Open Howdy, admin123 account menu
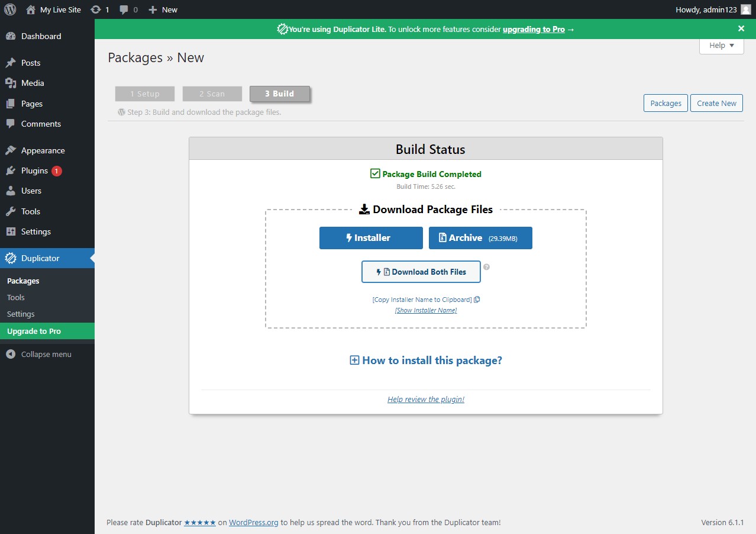This screenshot has width=756, height=534. [x=712, y=9]
